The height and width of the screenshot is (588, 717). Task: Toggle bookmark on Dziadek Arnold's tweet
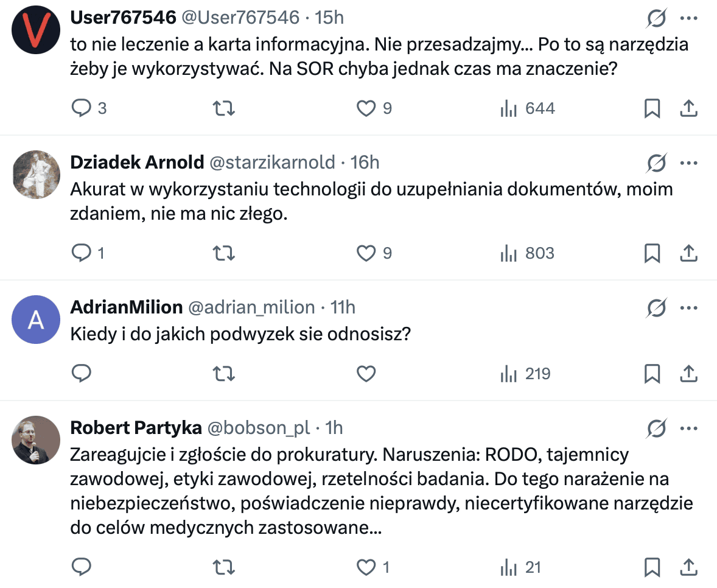(x=653, y=253)
